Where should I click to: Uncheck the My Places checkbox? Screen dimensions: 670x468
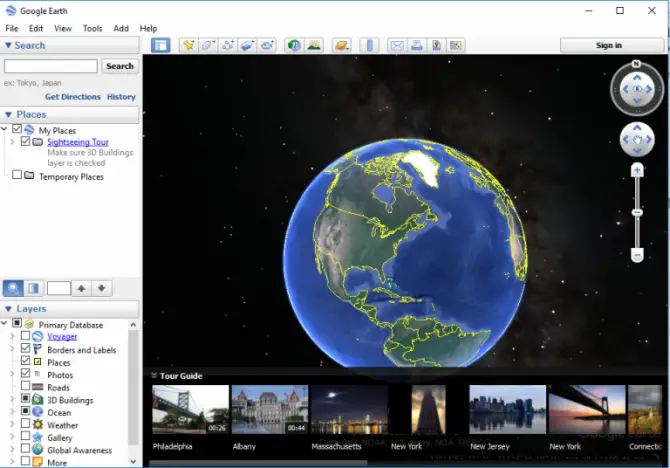pos(17,129)
